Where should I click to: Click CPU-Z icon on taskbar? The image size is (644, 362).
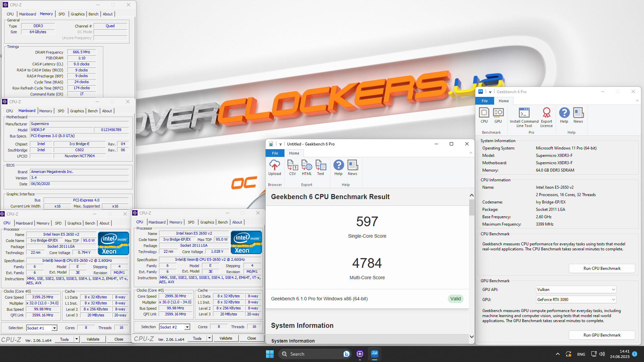(360, 354)
